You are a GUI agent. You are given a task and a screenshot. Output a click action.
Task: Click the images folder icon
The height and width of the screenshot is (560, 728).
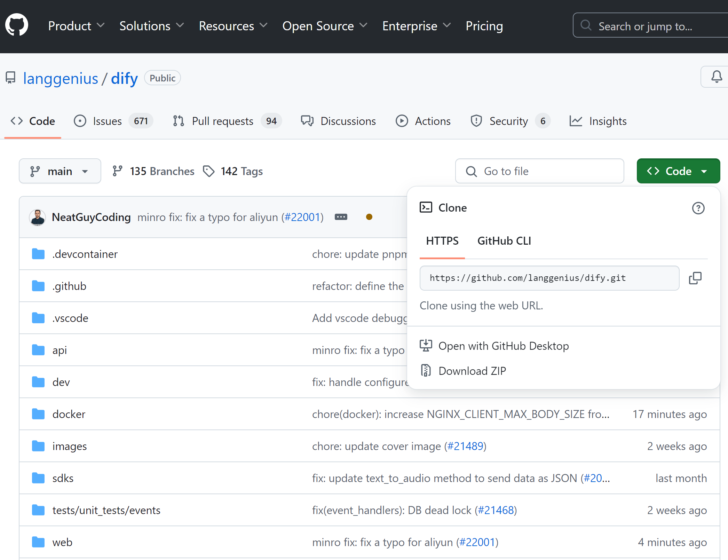tap(38, 446)
